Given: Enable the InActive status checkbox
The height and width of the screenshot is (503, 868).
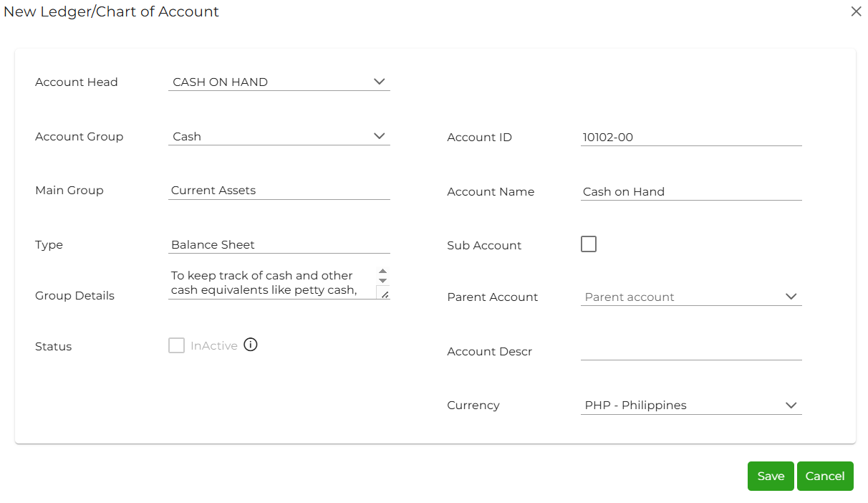Looking at the screenshot, I should (176, 345).
